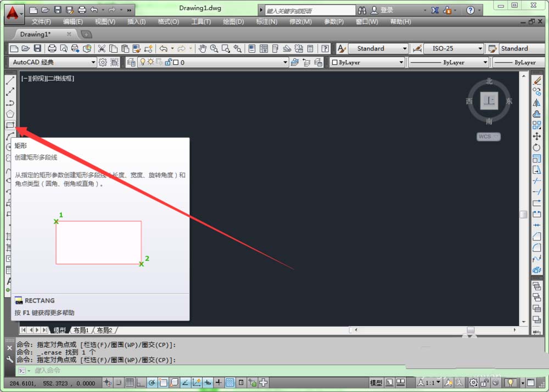549x392 pixels.
Task: Select the Chamfer tool
Action: click(x=537, y=237)
